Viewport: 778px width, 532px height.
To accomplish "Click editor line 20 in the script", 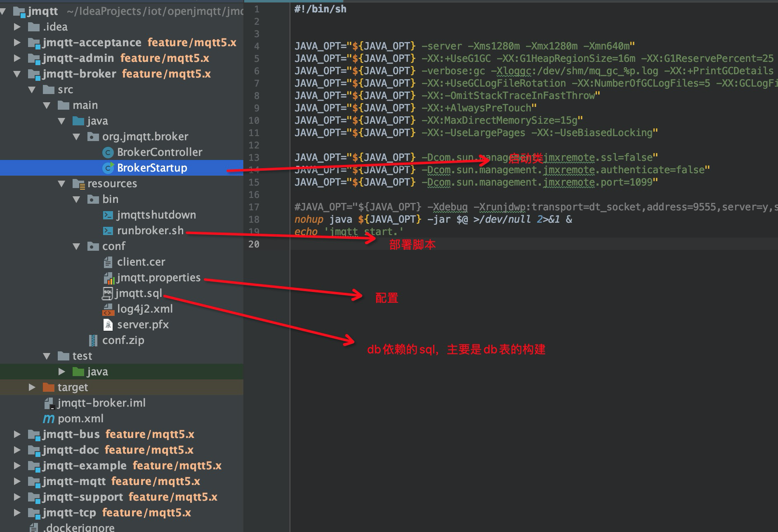I will (x=534, y=244).
